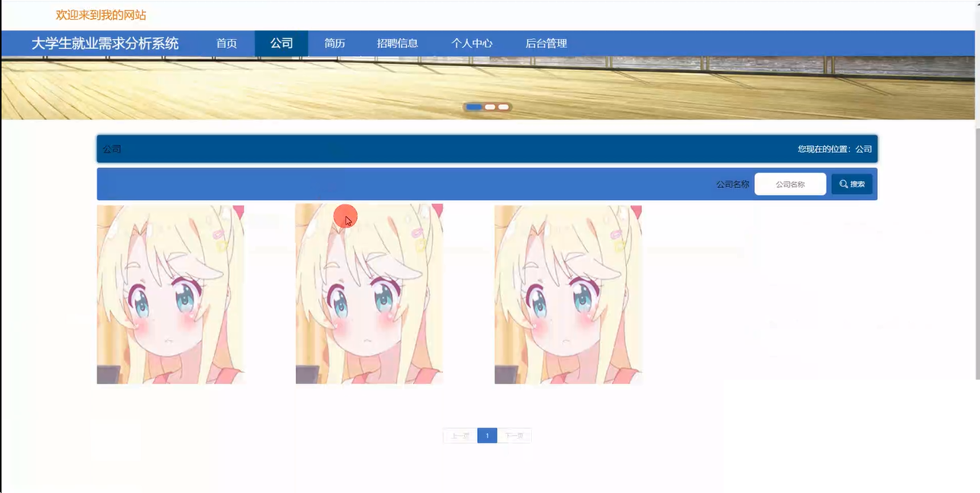This screenshot has height=493, width=980.
Task: Open the third company thumbnail
Action: (568, 294)
